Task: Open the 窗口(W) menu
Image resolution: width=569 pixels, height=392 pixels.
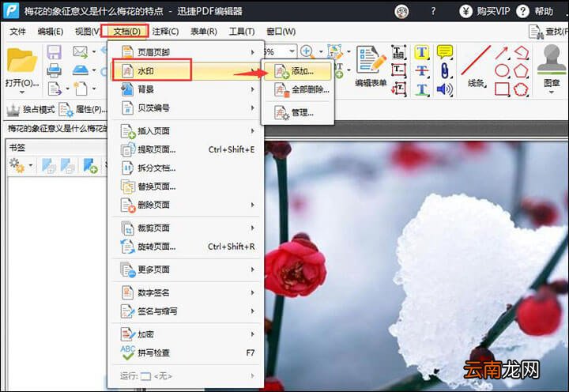Action: [x=281, y=32]
